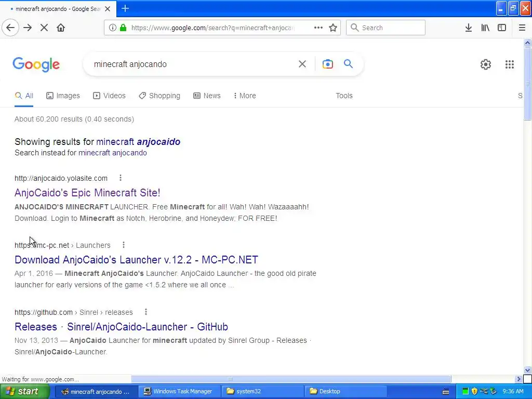Open the Firefox hamburger menu

click(x=522, y=28)
